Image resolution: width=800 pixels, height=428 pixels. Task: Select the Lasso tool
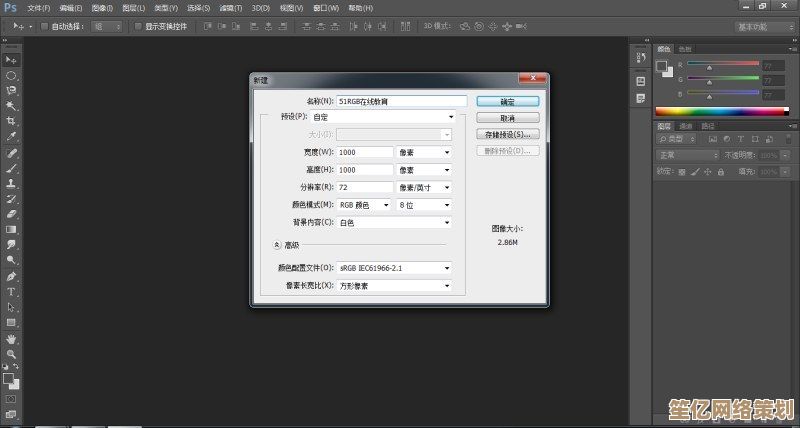point(11,90)
